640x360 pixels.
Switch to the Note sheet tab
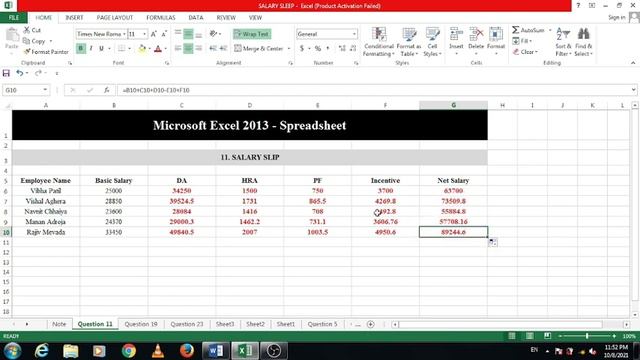pos(59,324)
